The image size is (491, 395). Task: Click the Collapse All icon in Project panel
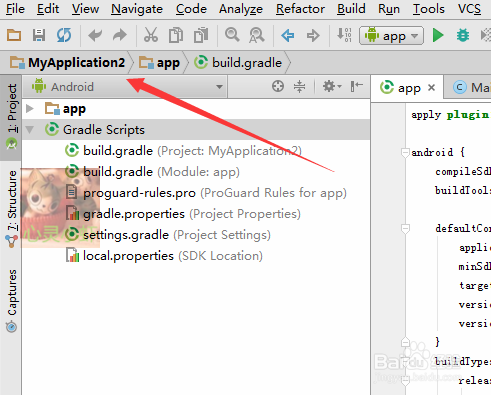click(299, 86)
